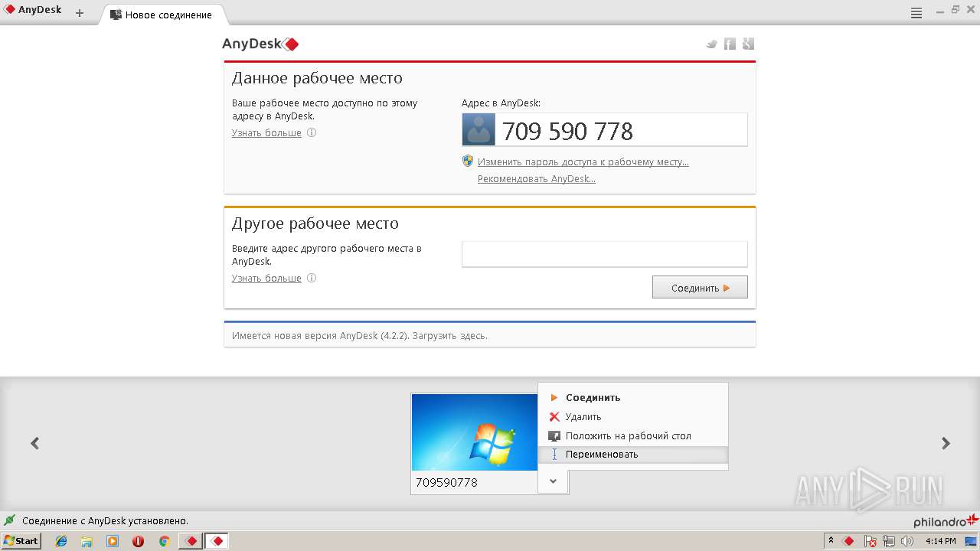Image resolution: width=980 pixels, height=551 pixels.
Task: Click the session label 709590778
Action: [446, 483]
